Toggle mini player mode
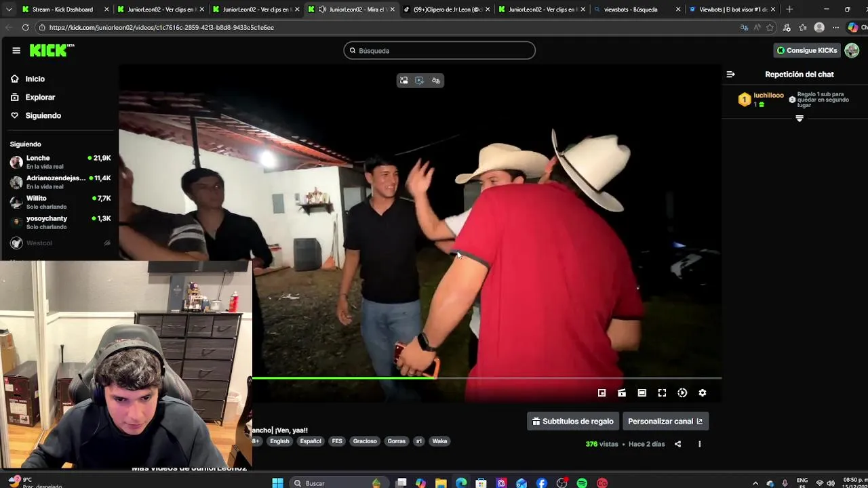 click(601, 393)
